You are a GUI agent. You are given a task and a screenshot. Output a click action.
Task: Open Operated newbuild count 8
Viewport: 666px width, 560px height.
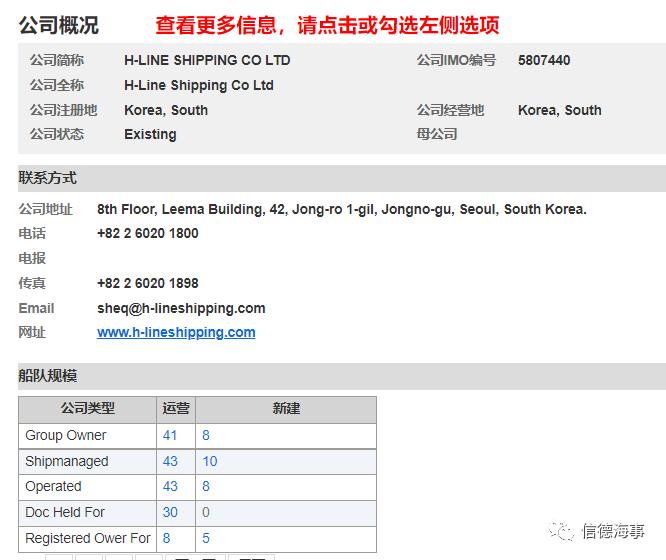(x=206, y=486)
